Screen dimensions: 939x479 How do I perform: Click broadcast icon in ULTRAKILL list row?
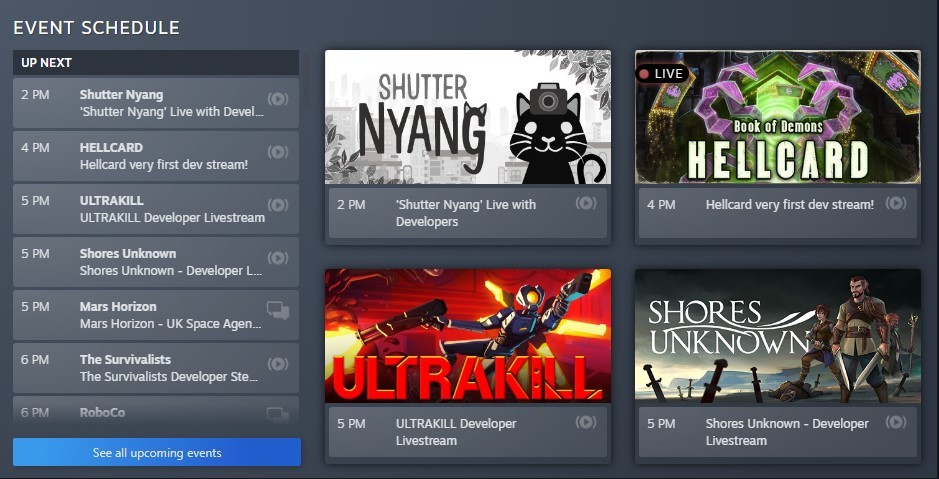pyautogui.click(x=278, y=205)
